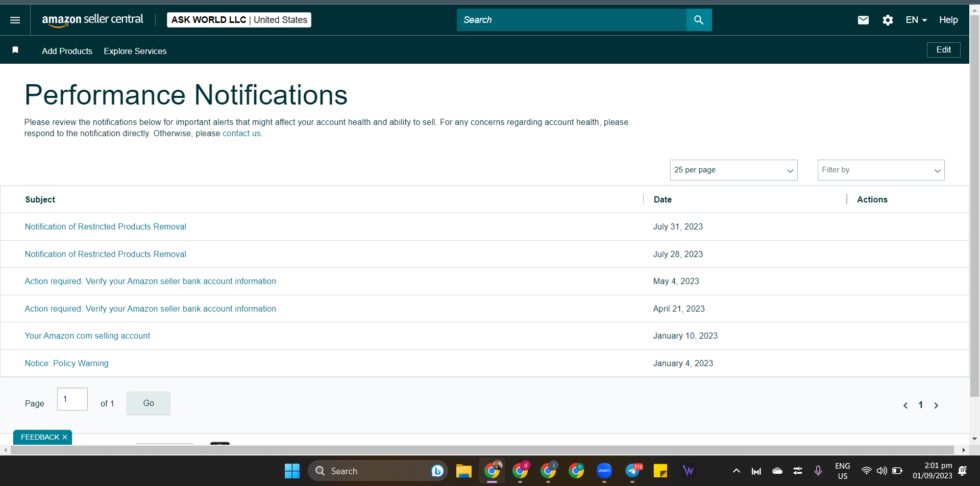Open buyer messages envelope icon
The width and height of the screenshot is (980, 486).
(x=863, y=20)
